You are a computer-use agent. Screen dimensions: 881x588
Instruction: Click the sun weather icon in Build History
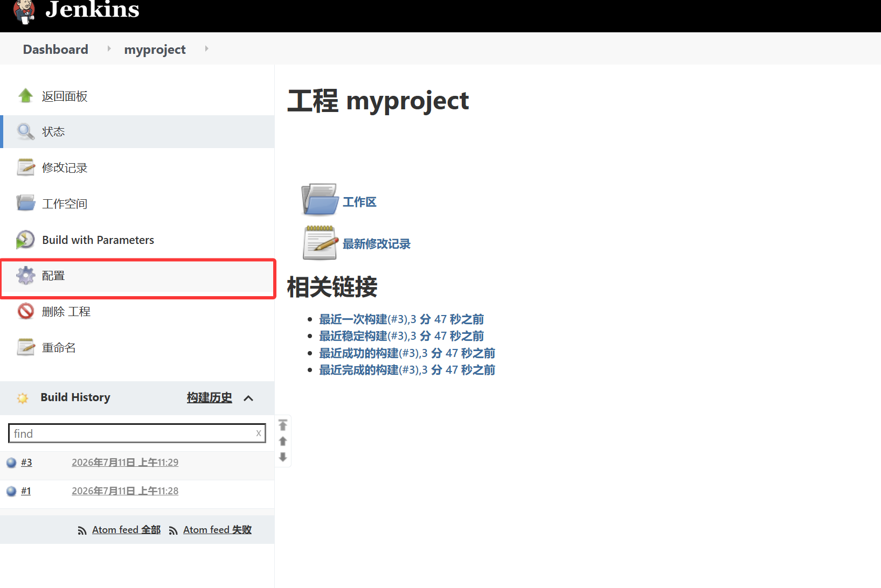coord(23,398)
